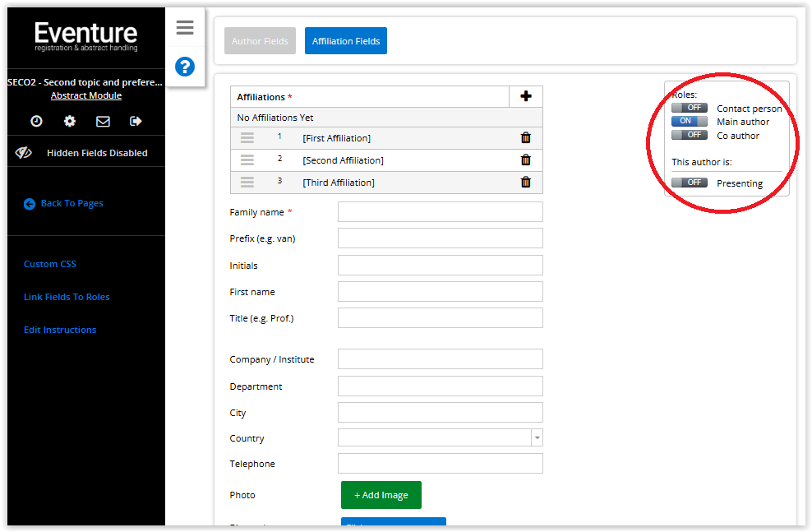The image size is (812, 532).
Task: Click the blue help question mark
Action: point(185,67)
